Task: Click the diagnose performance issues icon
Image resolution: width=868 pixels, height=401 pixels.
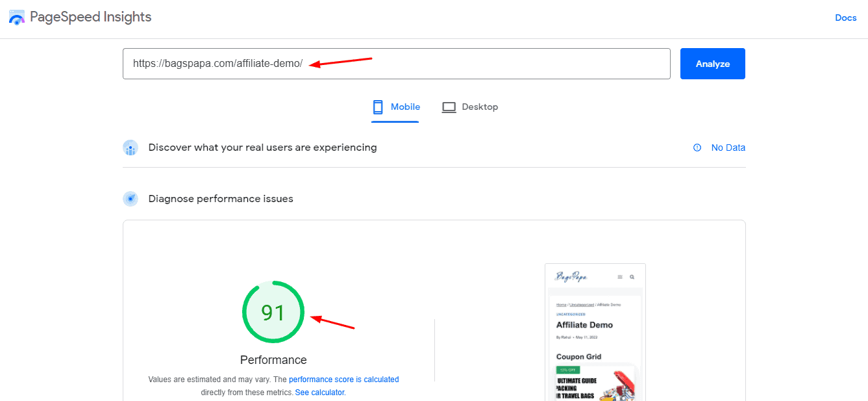Action: [x=130, y=199]
